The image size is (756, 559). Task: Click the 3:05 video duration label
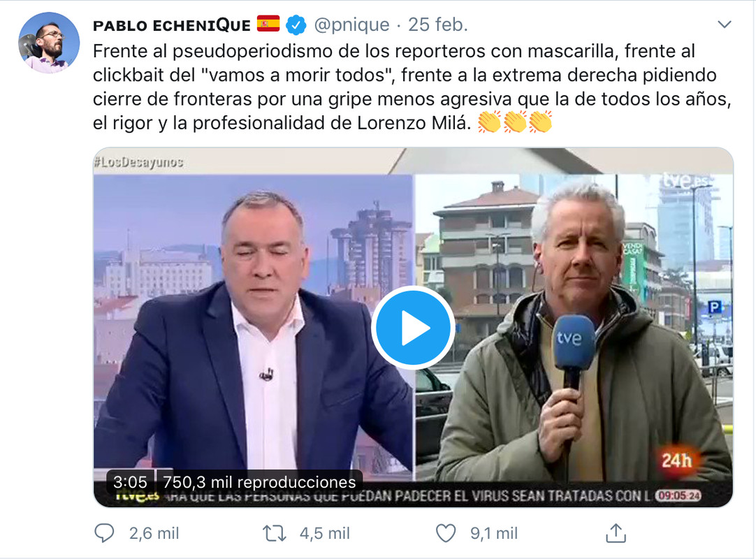click(x=130, y=482)
